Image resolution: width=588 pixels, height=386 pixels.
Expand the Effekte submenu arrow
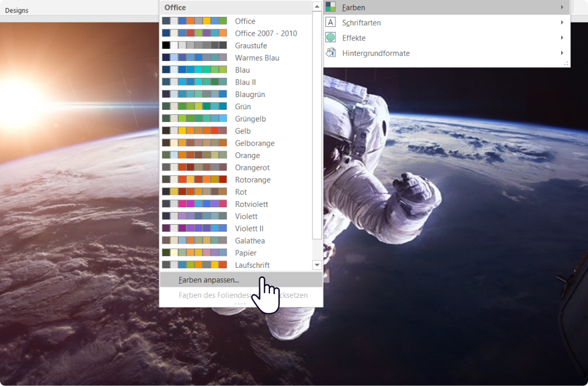click(562, 38)
